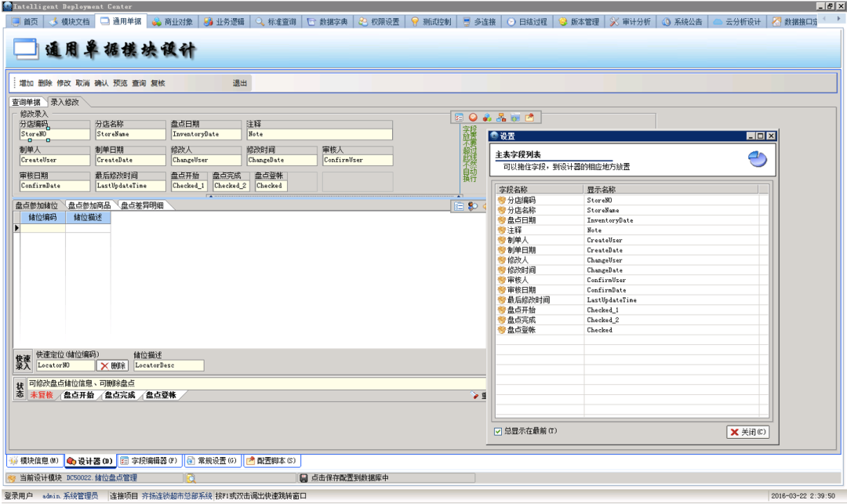Click the 储位编码 column header in the grid
847x504 pixels.
[42, 217]
